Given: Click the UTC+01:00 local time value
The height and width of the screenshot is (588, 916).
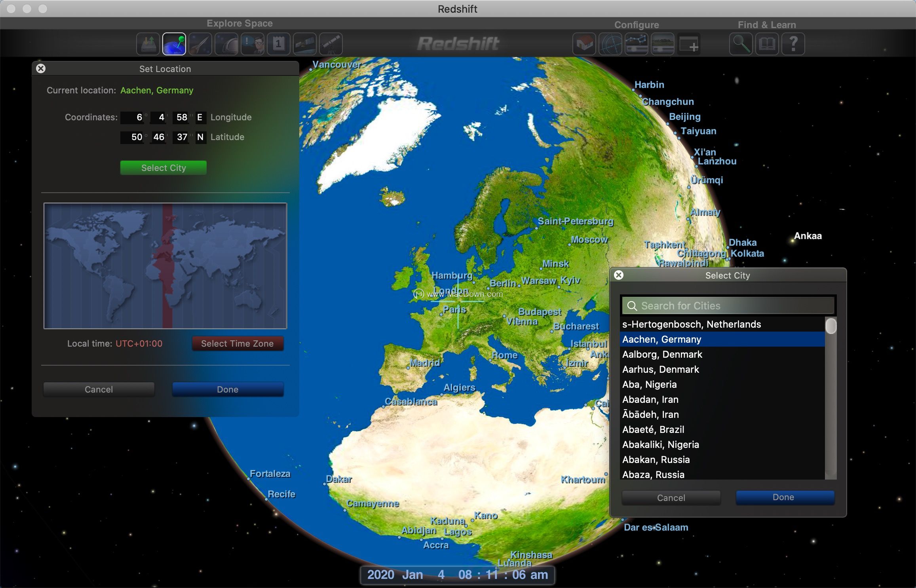Looking at the screenshot, I should [139, 343].
